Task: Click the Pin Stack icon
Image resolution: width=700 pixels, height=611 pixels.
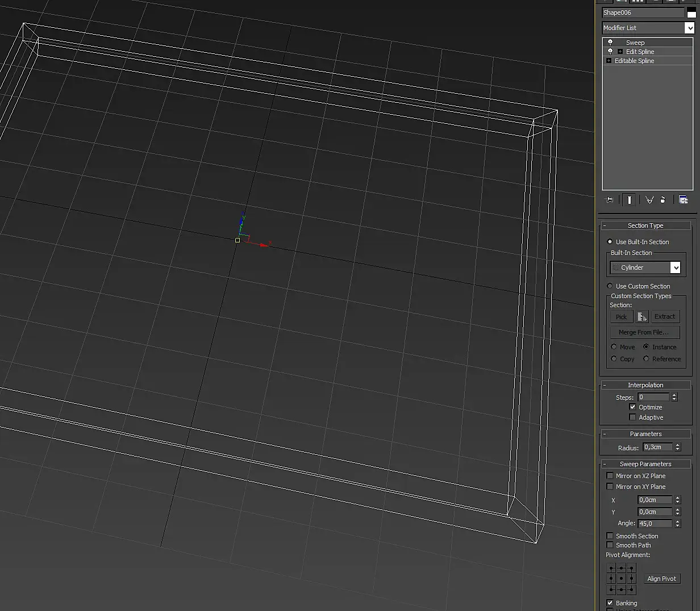Action: [610, 200]
